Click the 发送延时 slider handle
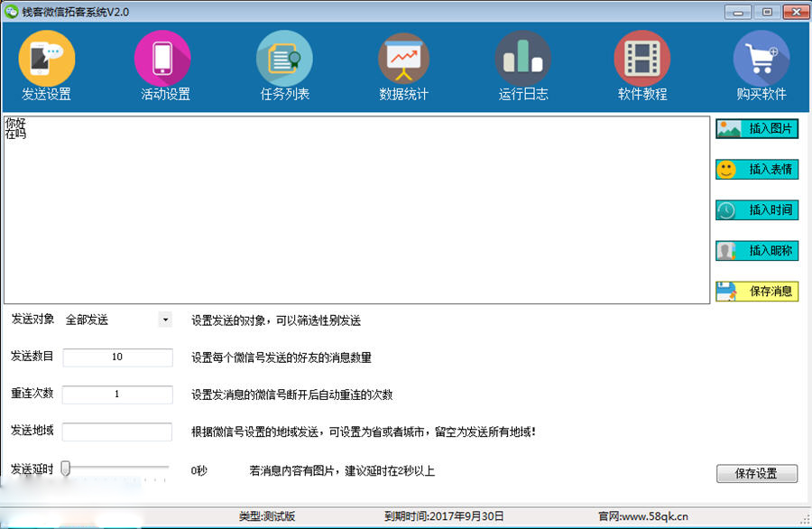 point(65,469)
